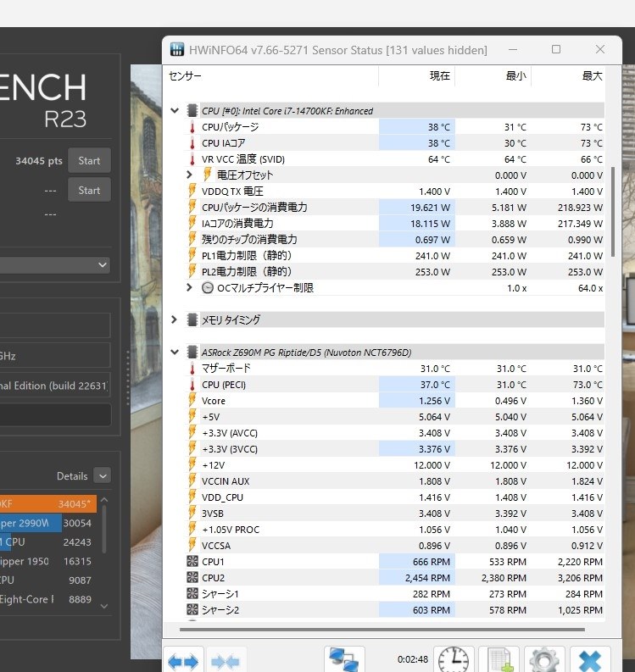The width and height of the screenshot is (635, 672).
Task: Open the Details dropdown in Cinebench ranking
Action: 103,475
